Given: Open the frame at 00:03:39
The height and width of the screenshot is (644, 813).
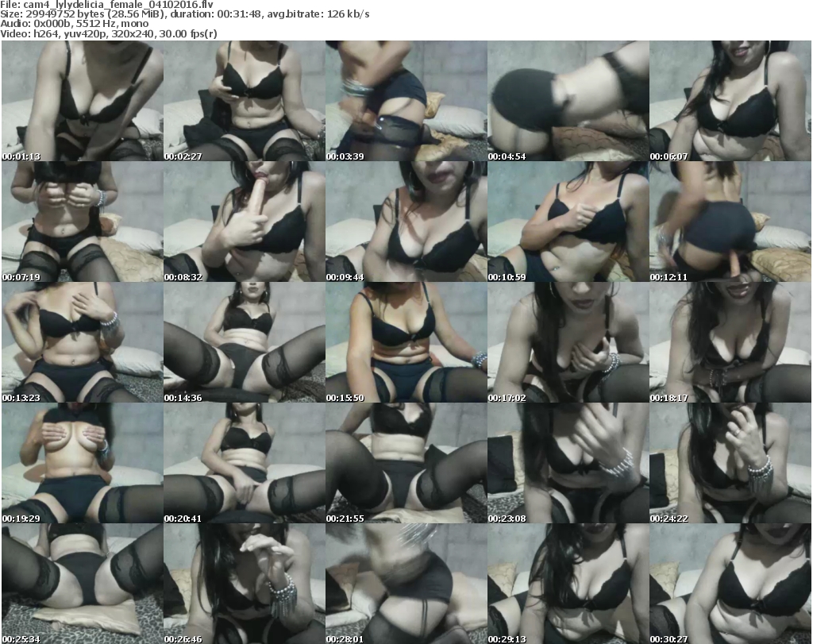Looking at the screenshot, I should [x=406, y=101].
